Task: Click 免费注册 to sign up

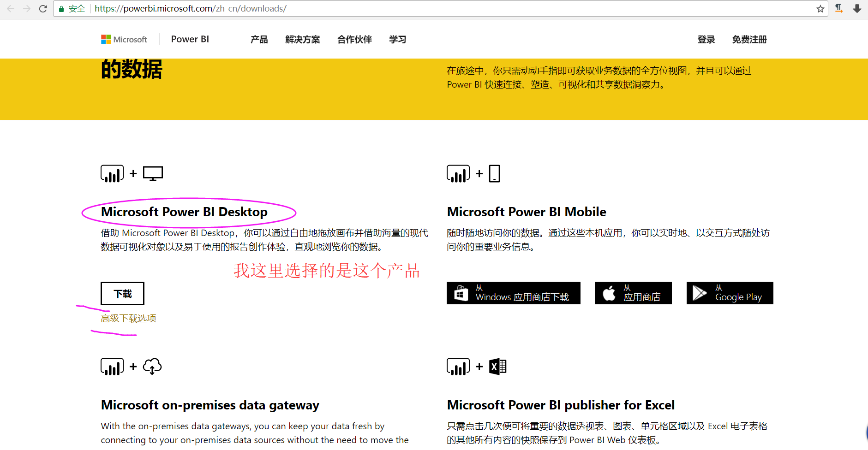Action: coord(749,40)
